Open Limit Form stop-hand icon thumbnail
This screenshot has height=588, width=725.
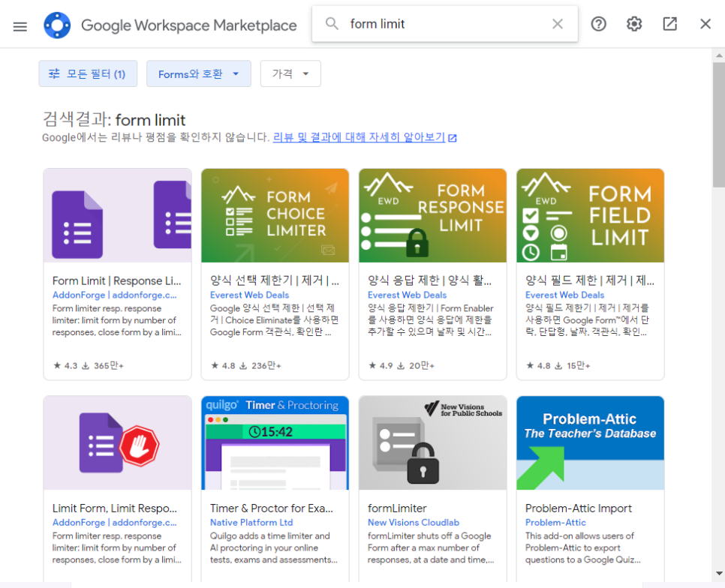[x=117, y=443]
